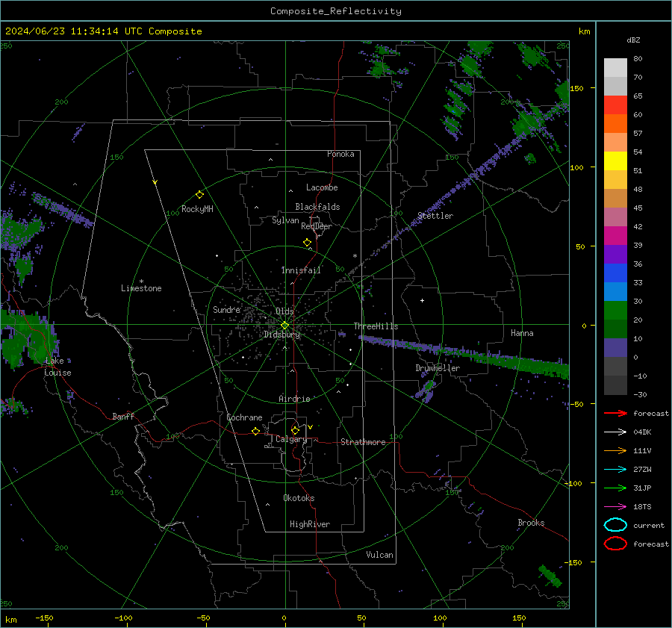Click the yellow diamond marker beside RockyMH
672x628 pixels.
pyautogui.click(x=199, y=195)
